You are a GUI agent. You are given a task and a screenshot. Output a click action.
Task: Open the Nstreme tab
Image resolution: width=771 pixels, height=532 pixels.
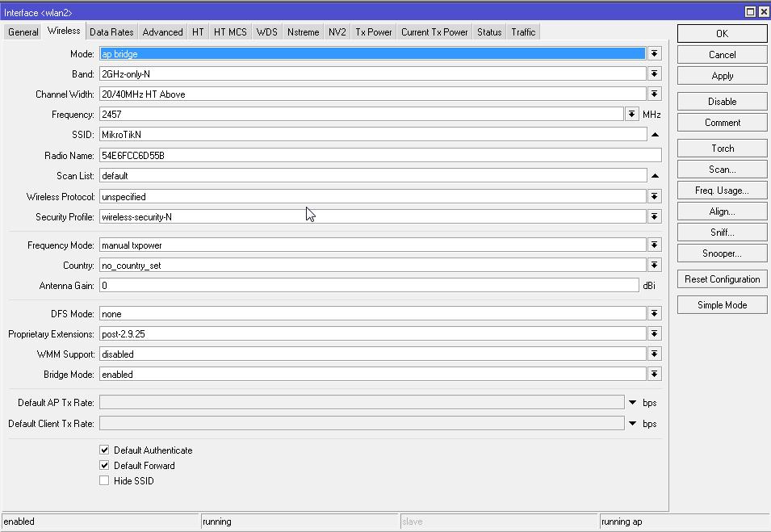(303, 31)
